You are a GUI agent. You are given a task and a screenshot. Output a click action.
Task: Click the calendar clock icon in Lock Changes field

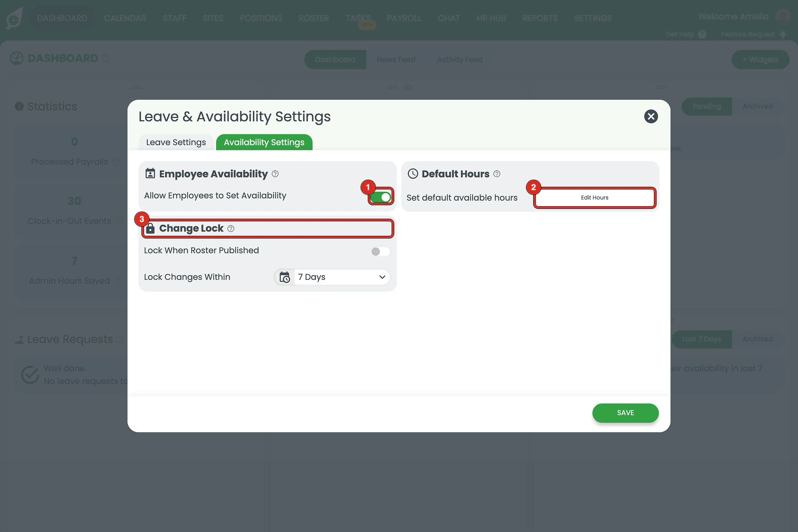tap(285, 277)
